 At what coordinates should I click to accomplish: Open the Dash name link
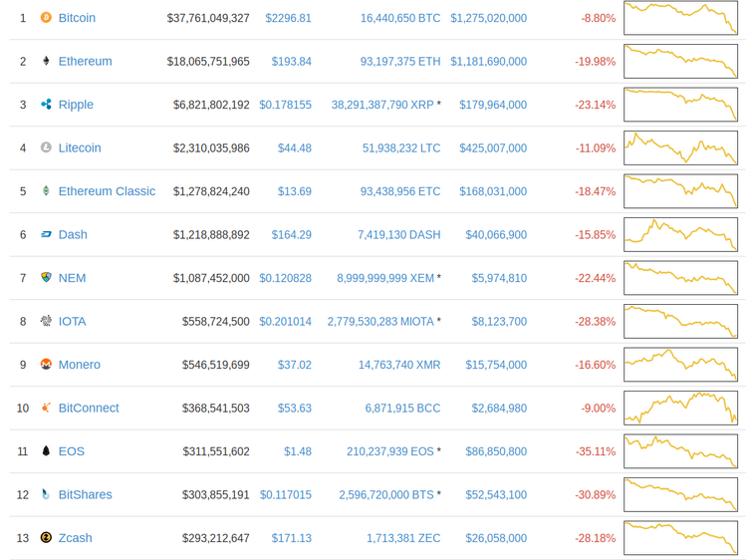point(73,235)
